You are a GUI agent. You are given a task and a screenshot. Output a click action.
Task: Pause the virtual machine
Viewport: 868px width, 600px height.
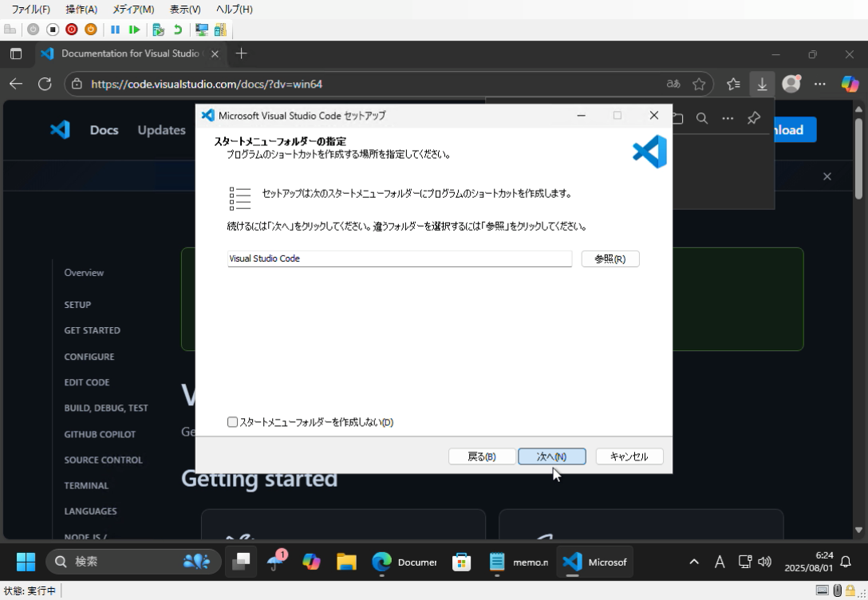(x=115, y=30)
